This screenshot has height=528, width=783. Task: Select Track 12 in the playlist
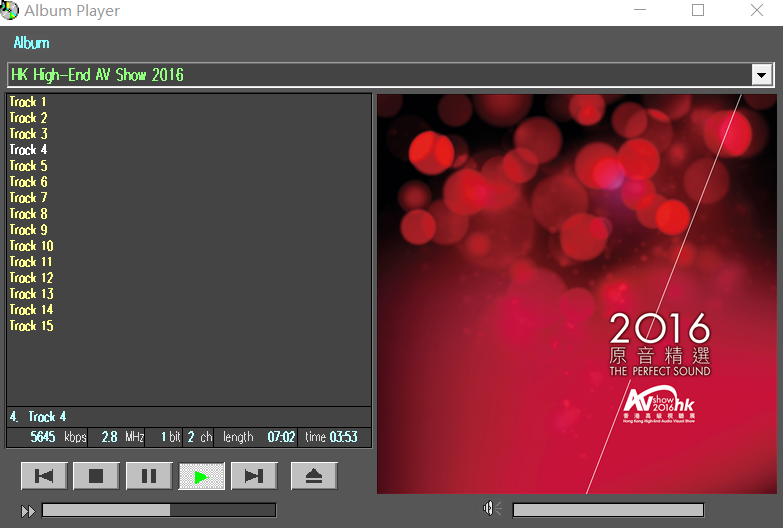pos(31,278)
